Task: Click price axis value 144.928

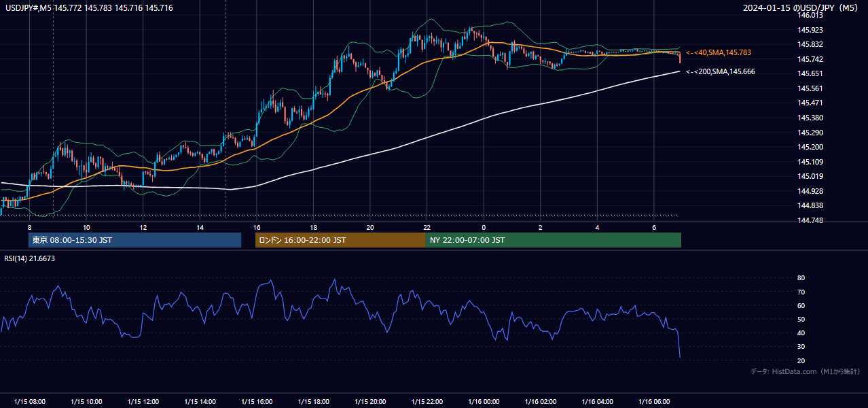Action: (x=810, y=191)
